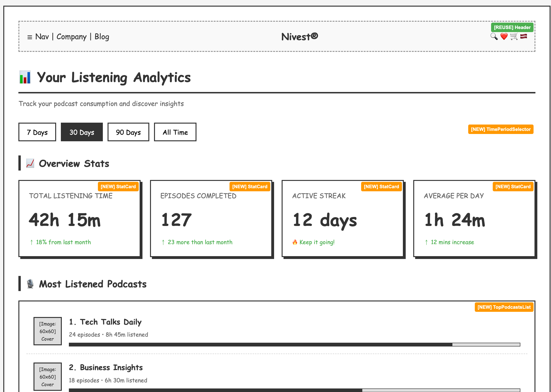Go to the Blog link
Image resolution: width=551 pixels, height=392 pixels.
(102, 37)
